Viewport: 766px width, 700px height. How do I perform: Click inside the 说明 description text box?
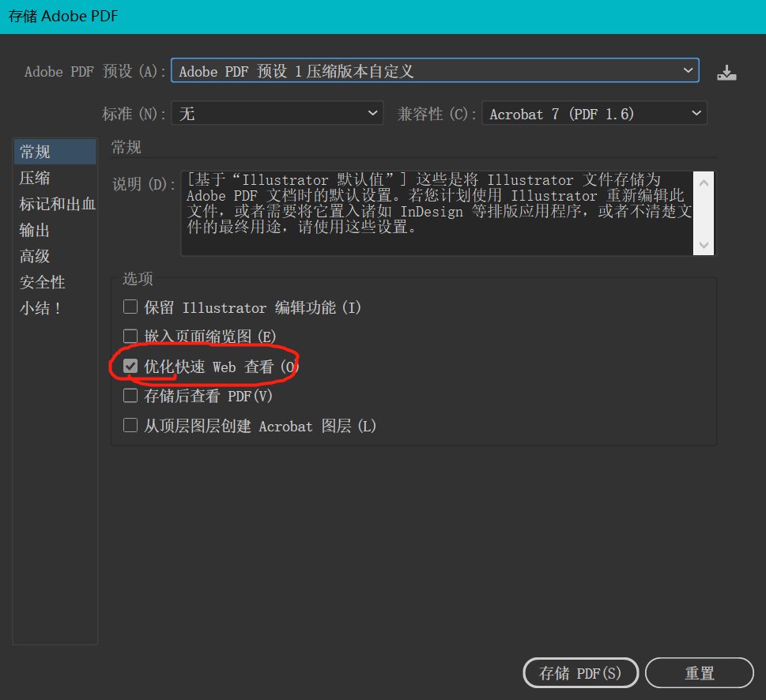coord(436,213)
